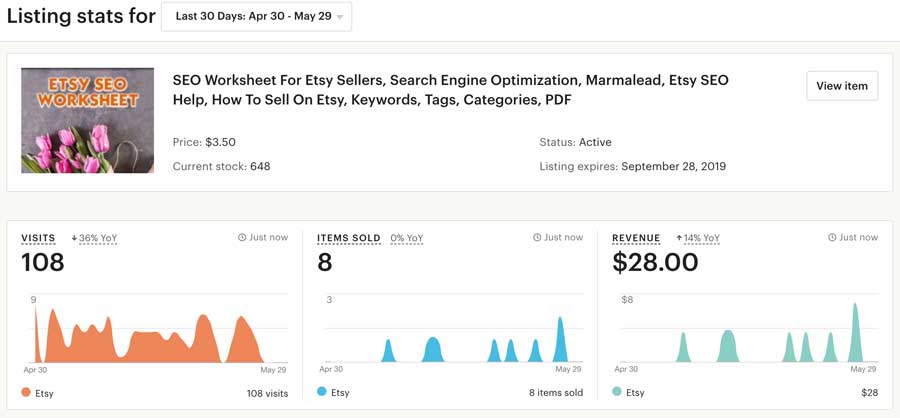Click the teal Etsy legend dot

point(617,392)
